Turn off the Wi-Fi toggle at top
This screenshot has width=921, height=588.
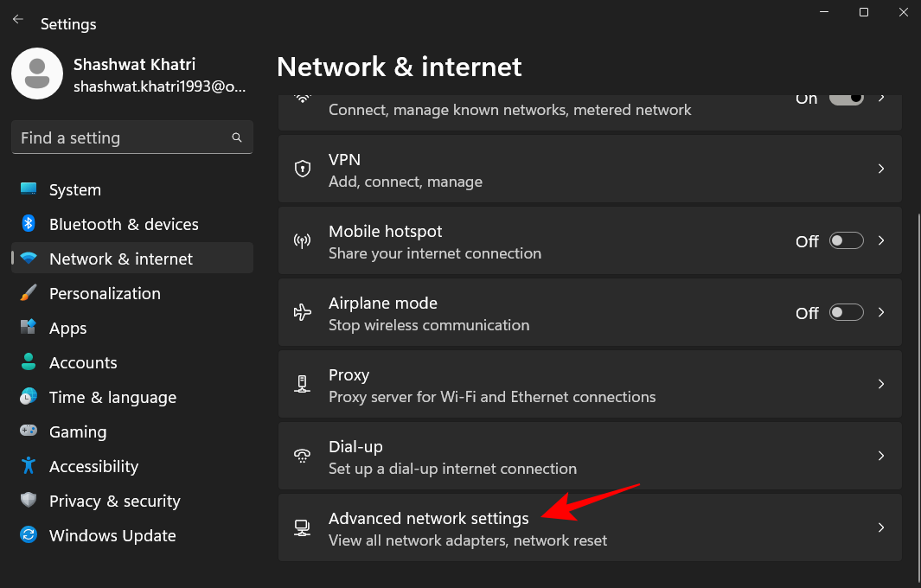click(x=846, y=99)
